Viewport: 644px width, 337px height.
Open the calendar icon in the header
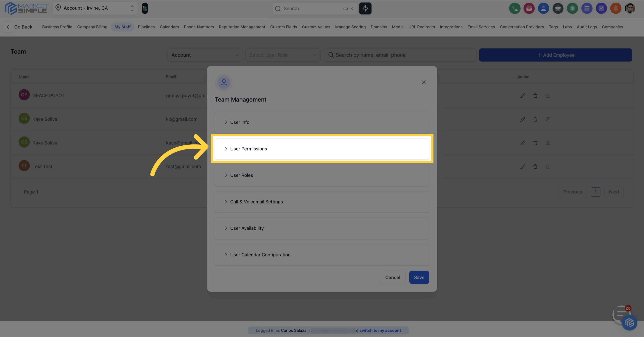587,8
